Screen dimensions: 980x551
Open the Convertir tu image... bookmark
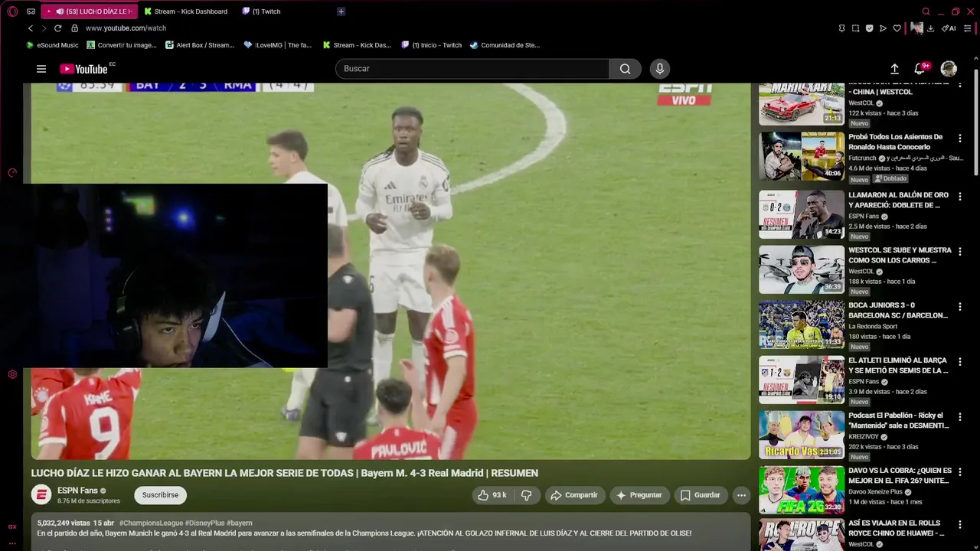point(122,45)
